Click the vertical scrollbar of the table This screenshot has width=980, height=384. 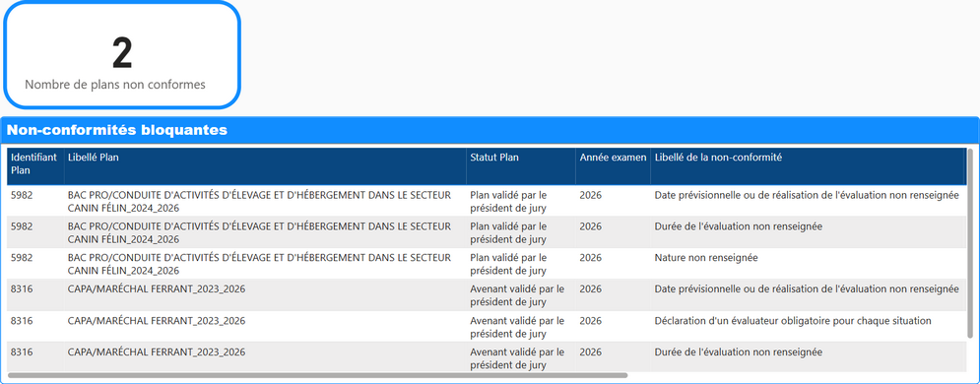(x=969, y=243)
